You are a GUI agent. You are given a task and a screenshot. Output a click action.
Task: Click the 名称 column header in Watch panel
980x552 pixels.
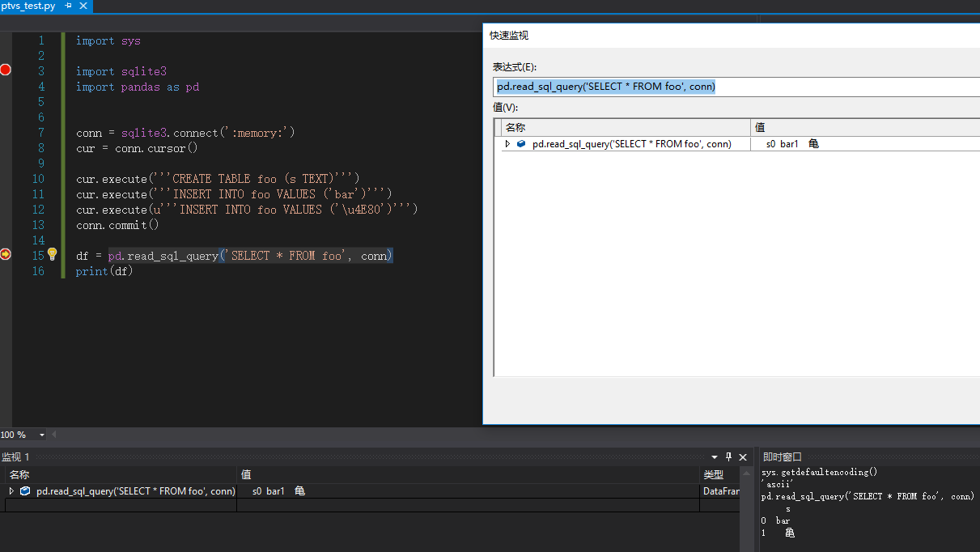pyautogui.click(x=19, y=474)
